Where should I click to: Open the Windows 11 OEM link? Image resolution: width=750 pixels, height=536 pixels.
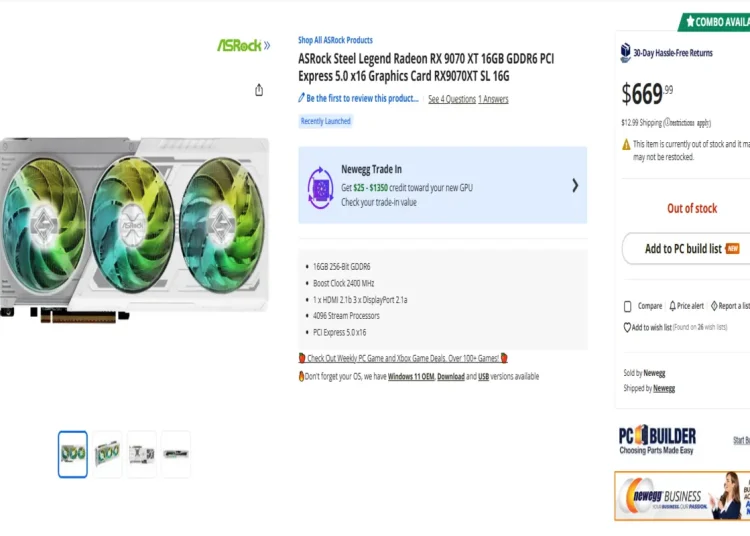tap(411, 377)
